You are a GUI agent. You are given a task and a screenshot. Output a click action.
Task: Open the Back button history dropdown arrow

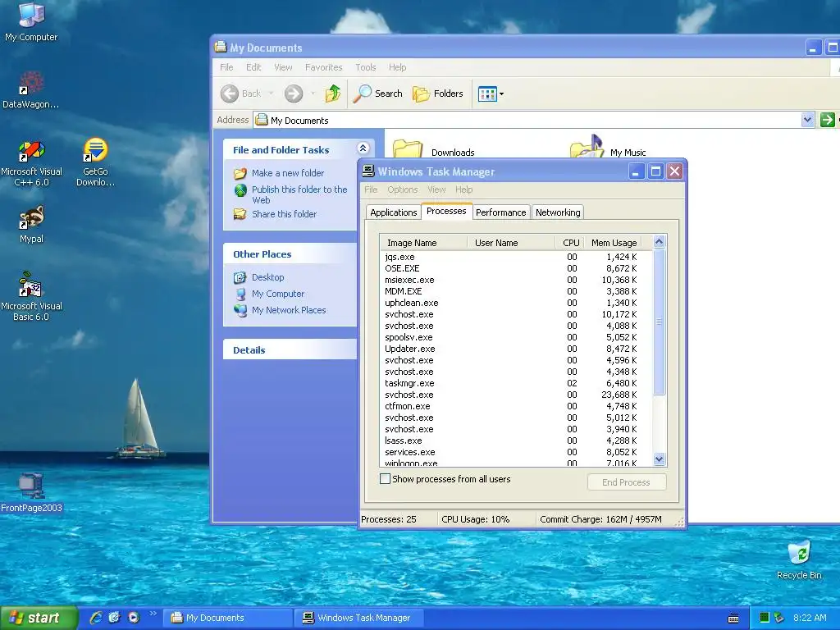[271, 94]
